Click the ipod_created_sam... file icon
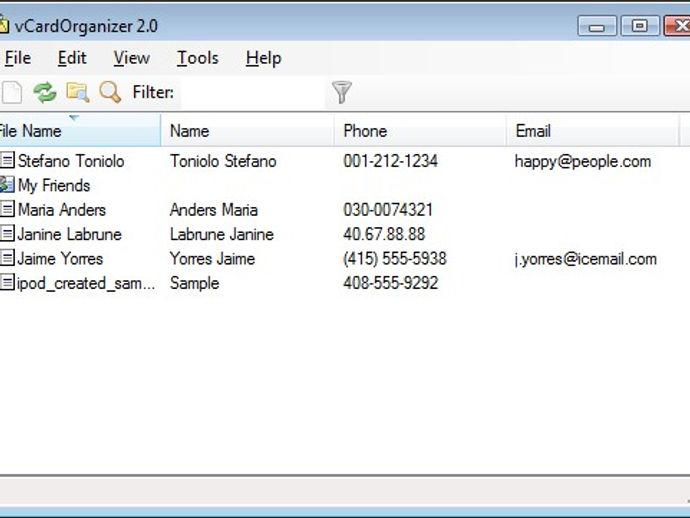Image resolution: width=690 pixels, height=518 pixels. tap(7, 283)
